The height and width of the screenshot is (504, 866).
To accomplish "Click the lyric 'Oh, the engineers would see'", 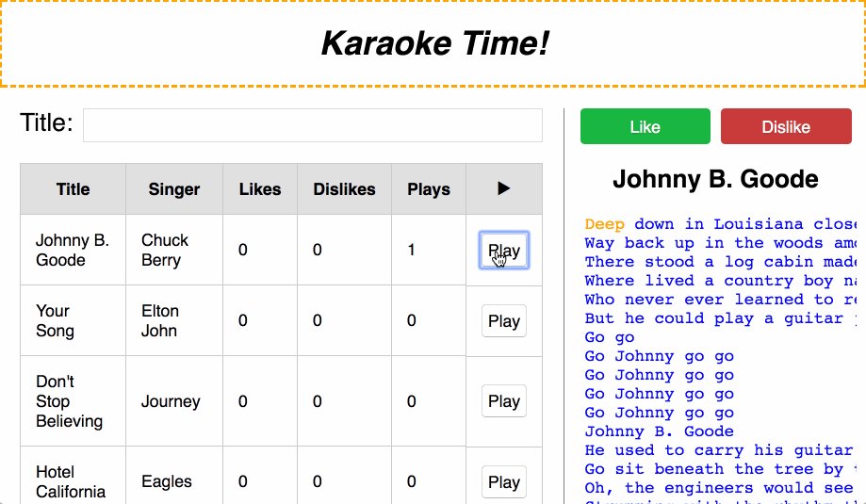I will (719, 487).
